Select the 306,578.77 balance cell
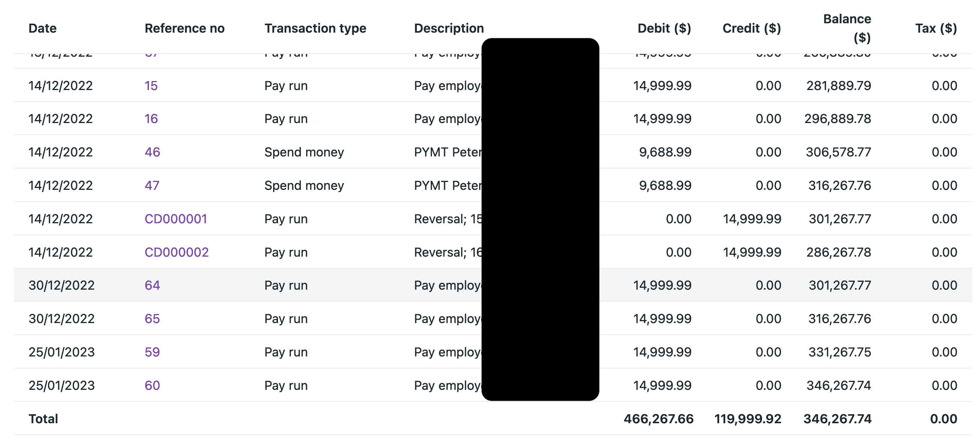980x442 pixels. pyautogui.click(x=839, y=152)
